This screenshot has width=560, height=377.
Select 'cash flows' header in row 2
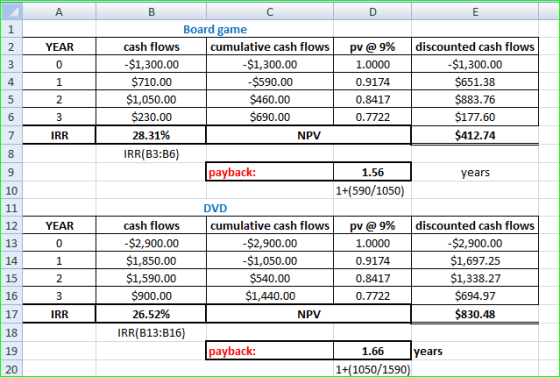tap(151, 46)
